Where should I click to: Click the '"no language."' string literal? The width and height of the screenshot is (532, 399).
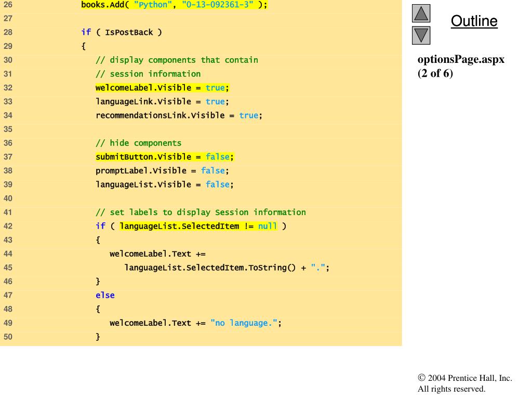244,323
